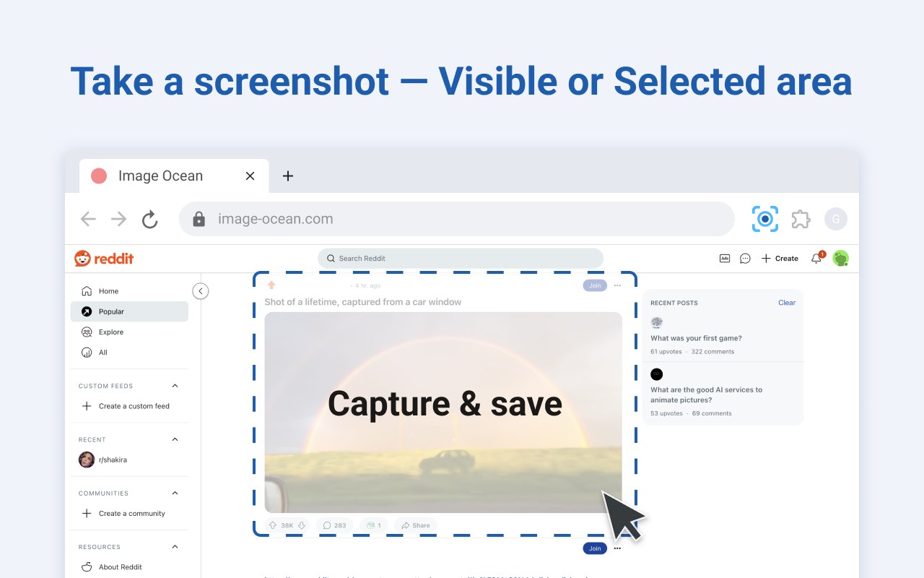Viewport: 924px width, 578px height.
Task: Click the '61 upvotes' text
Action: 666,352
